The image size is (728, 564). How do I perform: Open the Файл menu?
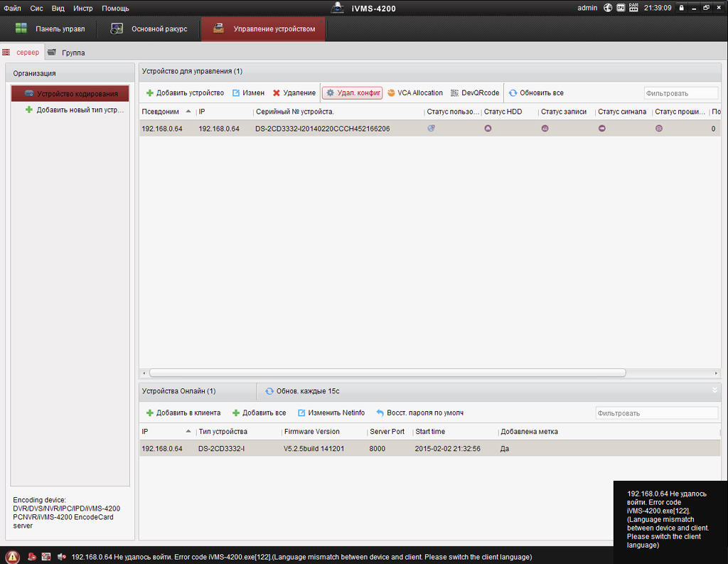click(12, 9)
